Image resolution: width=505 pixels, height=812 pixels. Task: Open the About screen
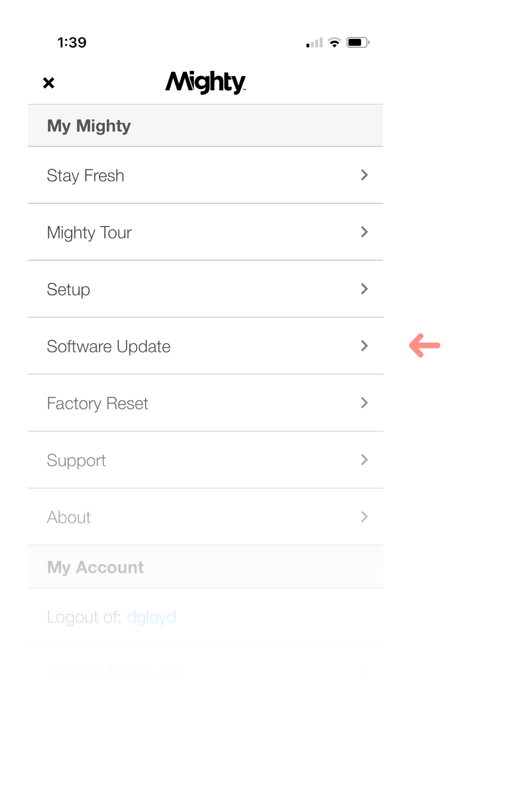coord(206,517)
